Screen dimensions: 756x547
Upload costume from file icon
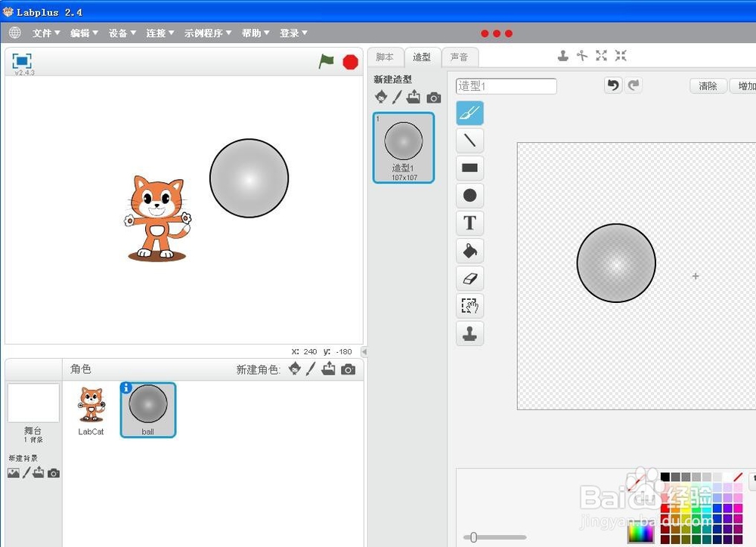point(414,97)
